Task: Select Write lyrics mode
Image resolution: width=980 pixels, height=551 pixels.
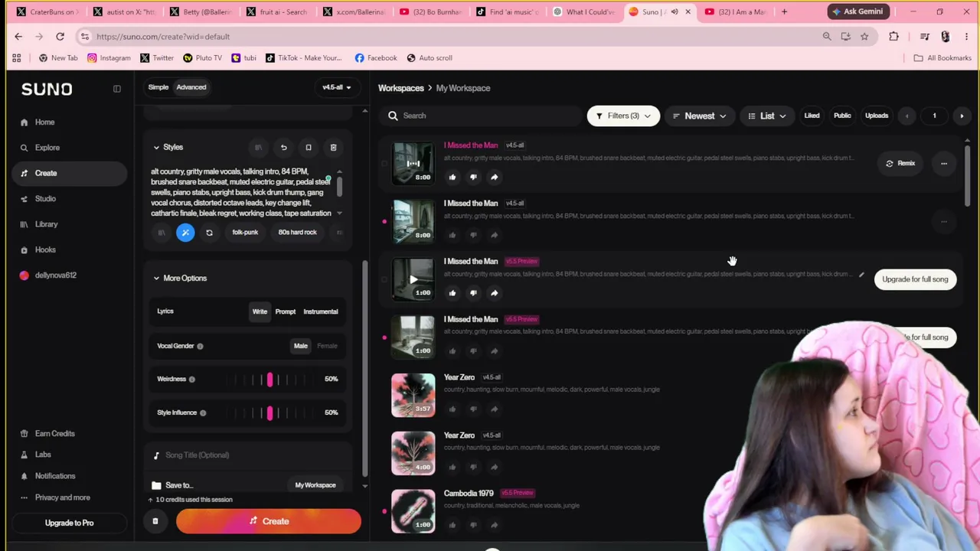Action: (260, 311)
